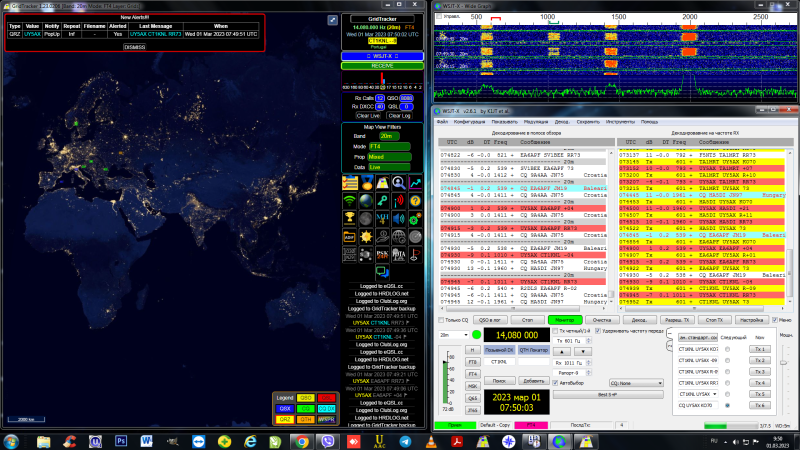Screen dimensions: 800x450
Task: Open the 20m band dropdown in WSJT-X
Action: 454,335
